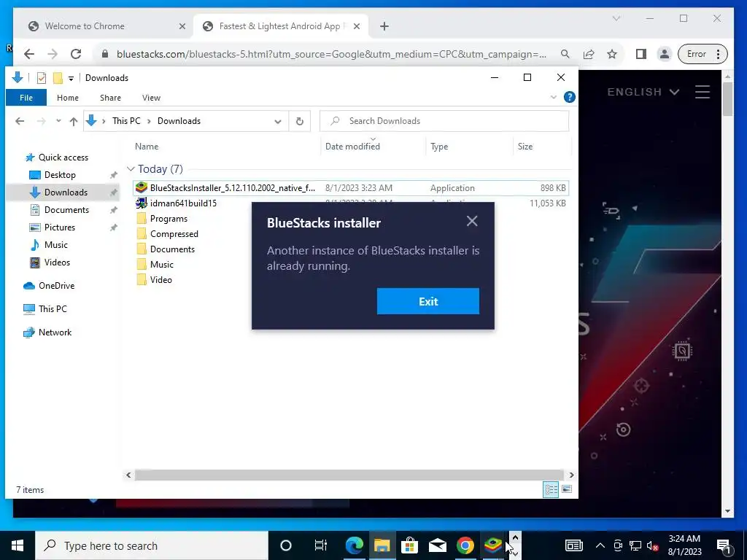
Task: Select Music folder in file list
Action: (161, 264)
